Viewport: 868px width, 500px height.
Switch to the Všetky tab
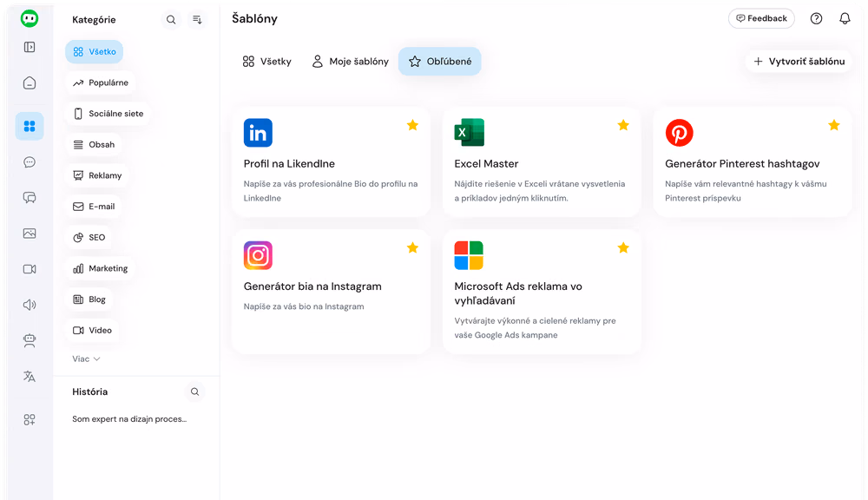click(266, 62)
